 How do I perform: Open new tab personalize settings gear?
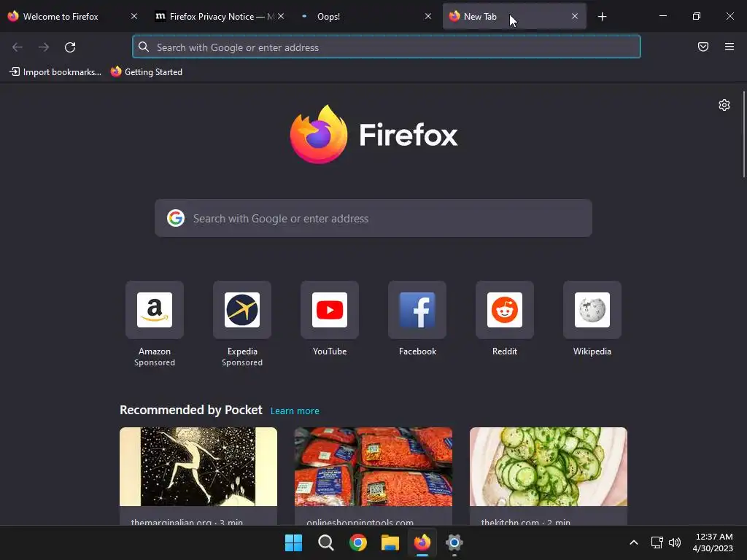[x=724, y=105]
